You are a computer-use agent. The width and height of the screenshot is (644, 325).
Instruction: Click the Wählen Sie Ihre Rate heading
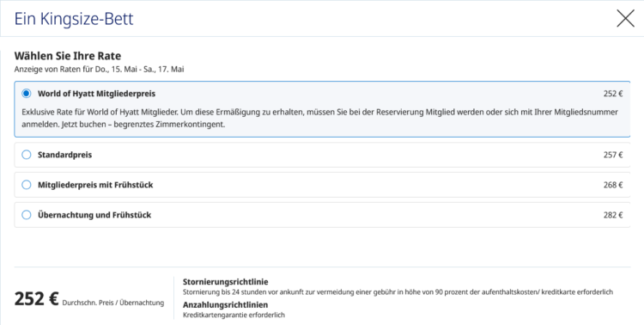click(x=68, y=56)
